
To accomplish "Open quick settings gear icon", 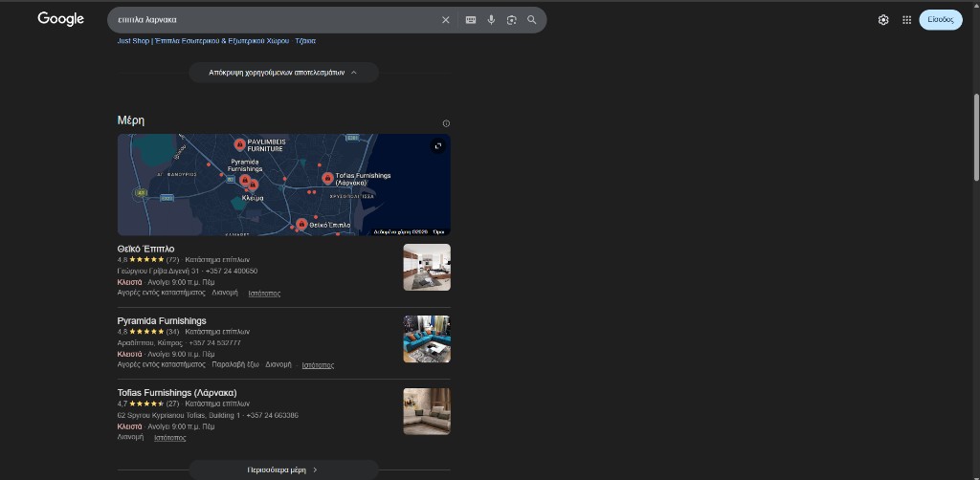I will [883, 20].
